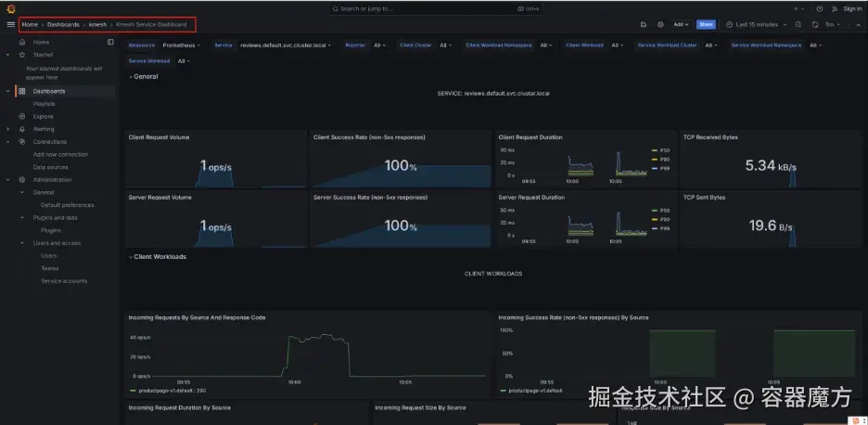
Task: Click the clock icon in time picker
Action: [729, 24]
